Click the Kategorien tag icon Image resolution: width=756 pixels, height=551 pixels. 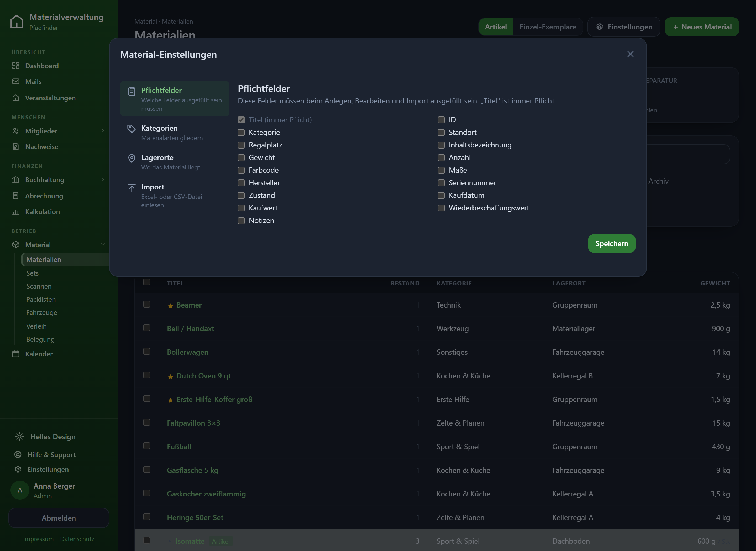point(132,129)
